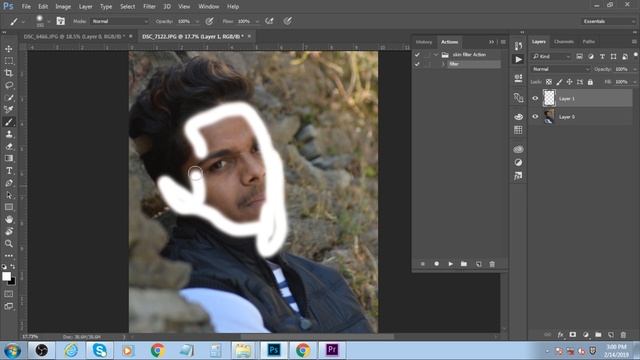Open the Color panel palette icon
The width and height of the screenshot is (640, 360).
pos(518,117)
